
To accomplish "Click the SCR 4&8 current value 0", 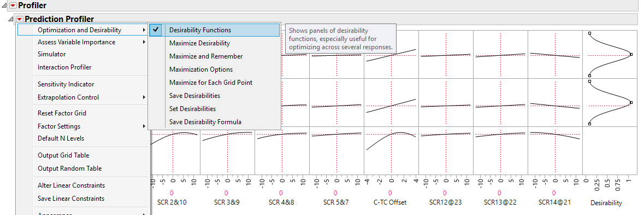I will coord(281,193).
